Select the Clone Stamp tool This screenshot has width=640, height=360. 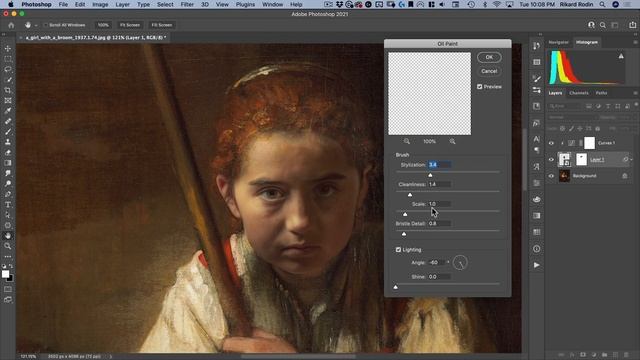click(8, 142)
